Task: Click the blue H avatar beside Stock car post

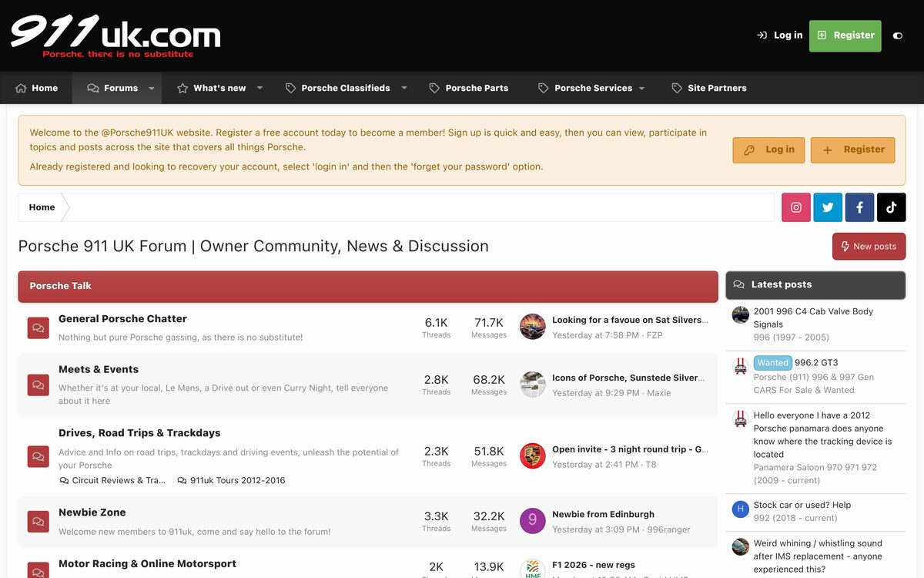Action: [x=741, y=509]
